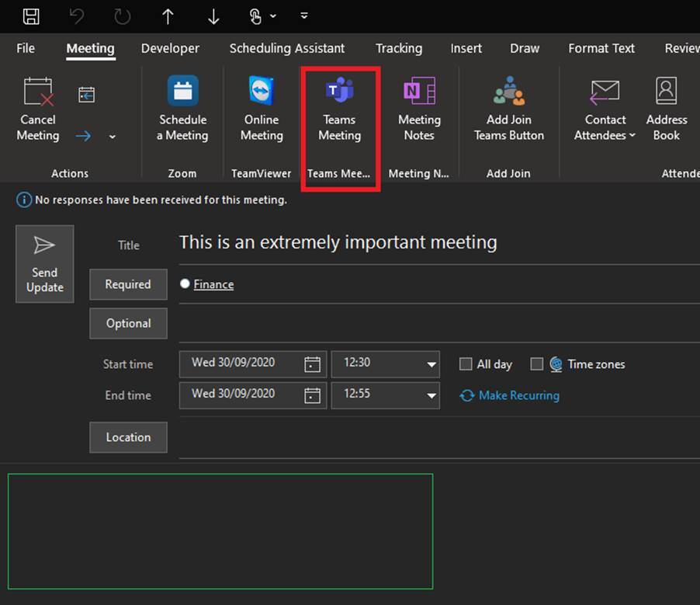Click Zoom Schedule a Meeting icon

tap(182, 91)
